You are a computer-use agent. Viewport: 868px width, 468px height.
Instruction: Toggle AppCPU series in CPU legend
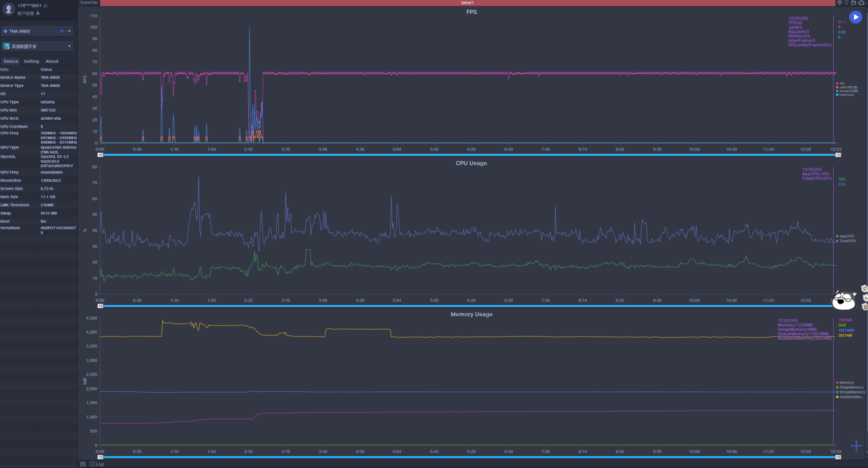pos(845,236)
